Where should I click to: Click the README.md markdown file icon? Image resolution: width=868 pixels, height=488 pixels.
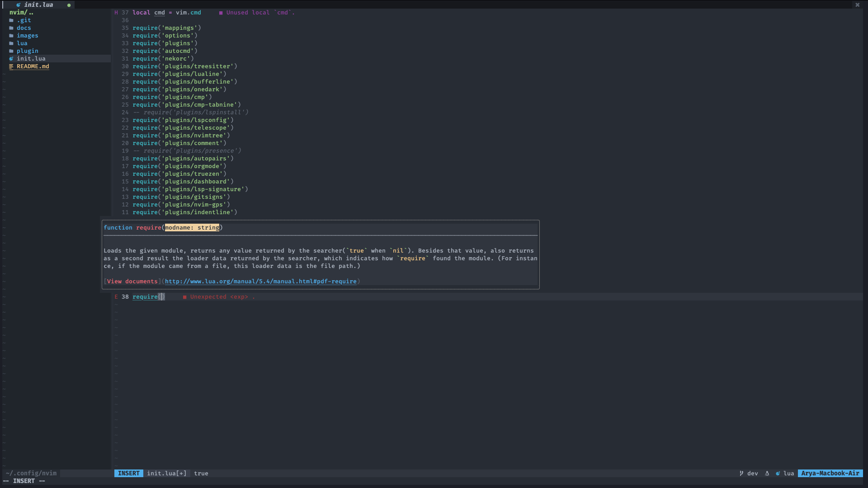point(11,66)
